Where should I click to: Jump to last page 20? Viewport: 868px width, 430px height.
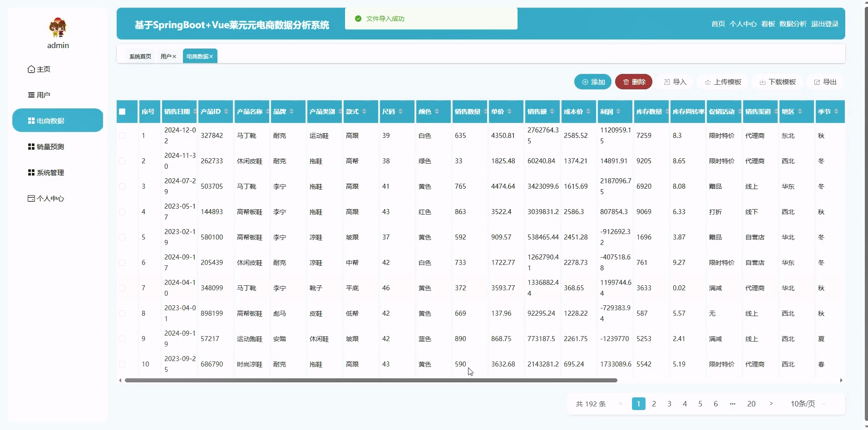751,404
